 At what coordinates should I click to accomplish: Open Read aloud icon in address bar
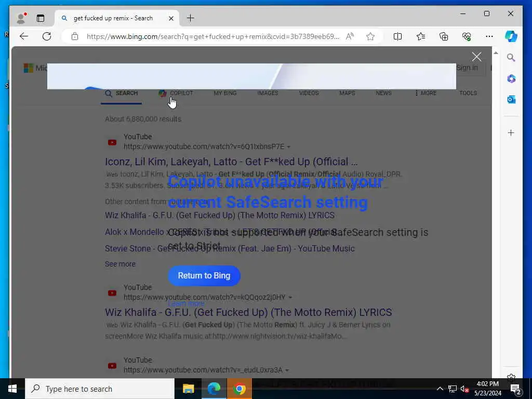[350, 36]
